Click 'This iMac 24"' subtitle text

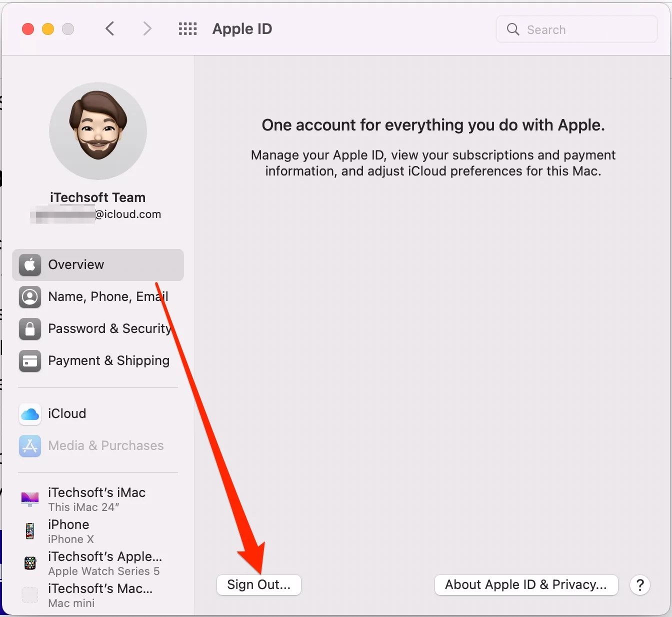(83, 507)
